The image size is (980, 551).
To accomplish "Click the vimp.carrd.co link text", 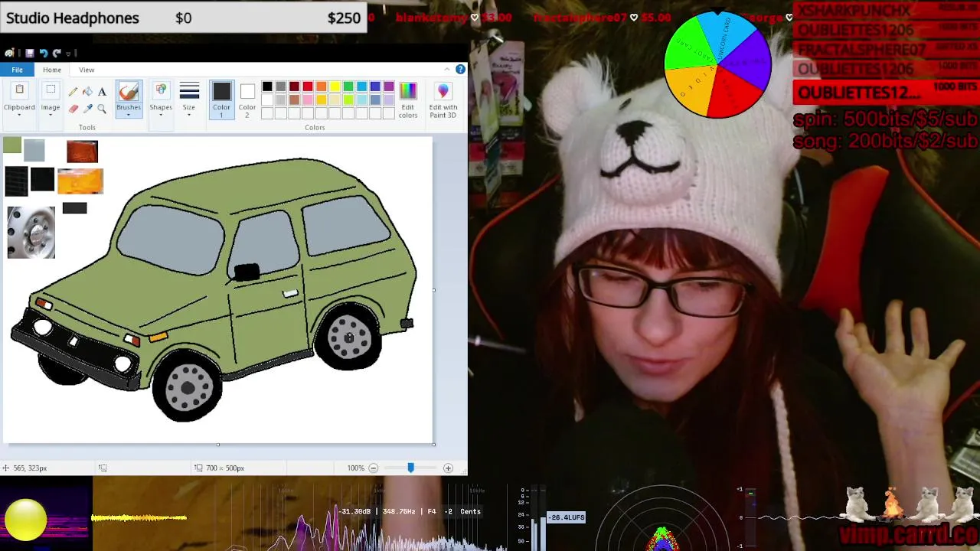I will 909,533.
